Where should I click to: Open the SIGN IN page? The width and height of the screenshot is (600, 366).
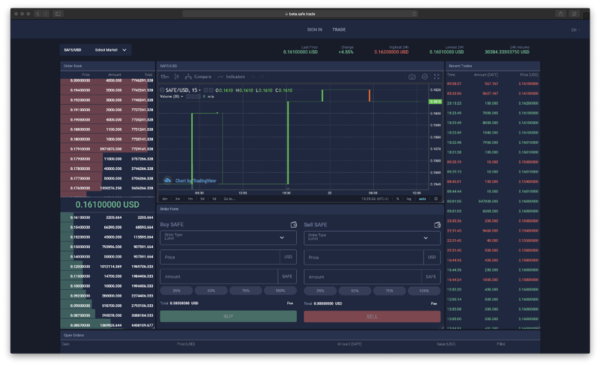315,29
